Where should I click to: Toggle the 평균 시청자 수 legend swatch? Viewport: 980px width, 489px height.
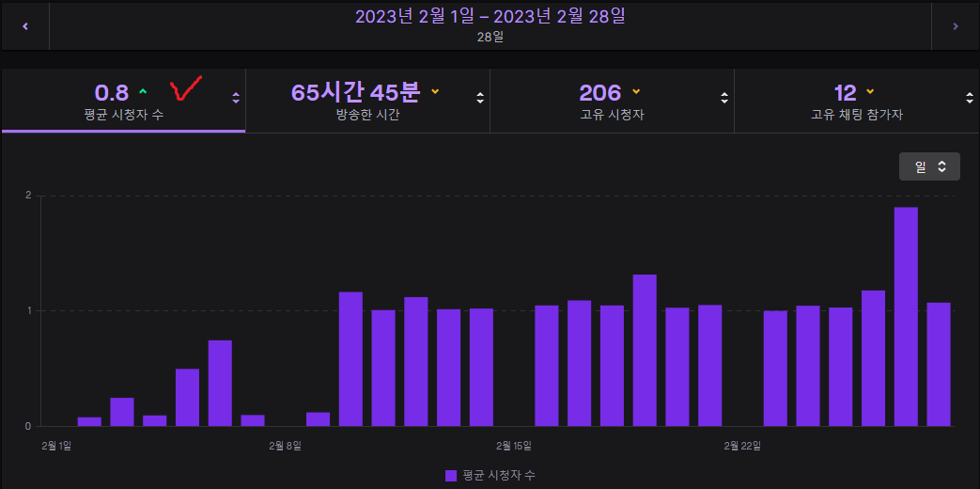tap(451, 475)
